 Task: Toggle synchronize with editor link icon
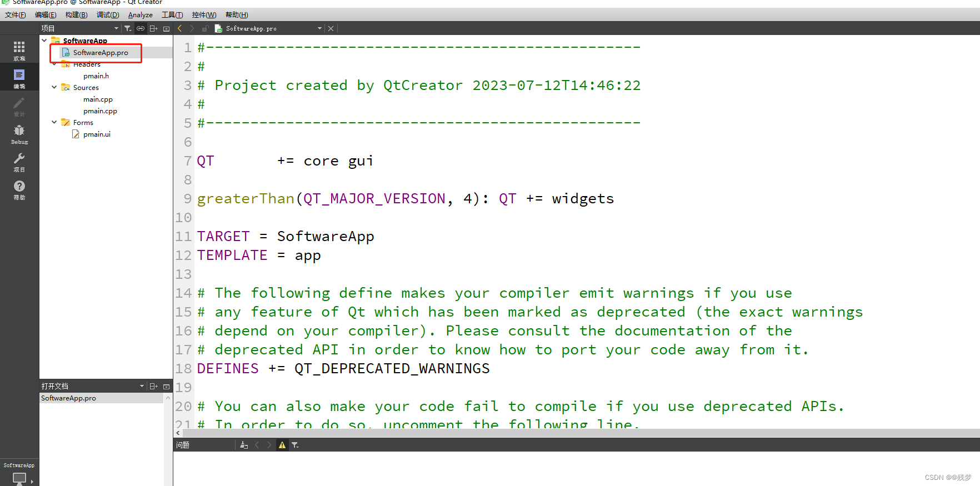[141, 28]
